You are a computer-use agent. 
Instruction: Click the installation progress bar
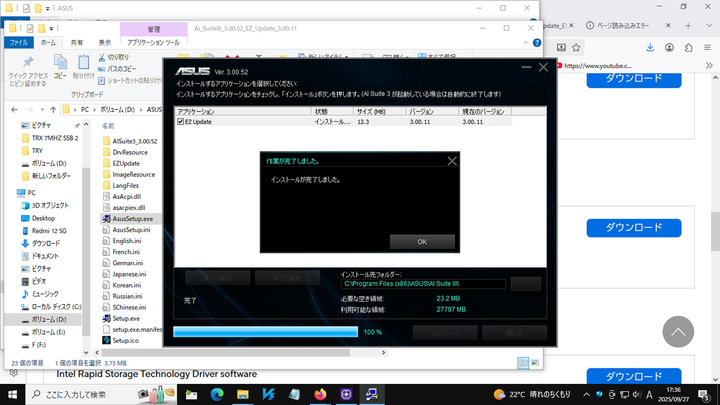[x=264, y=332]
